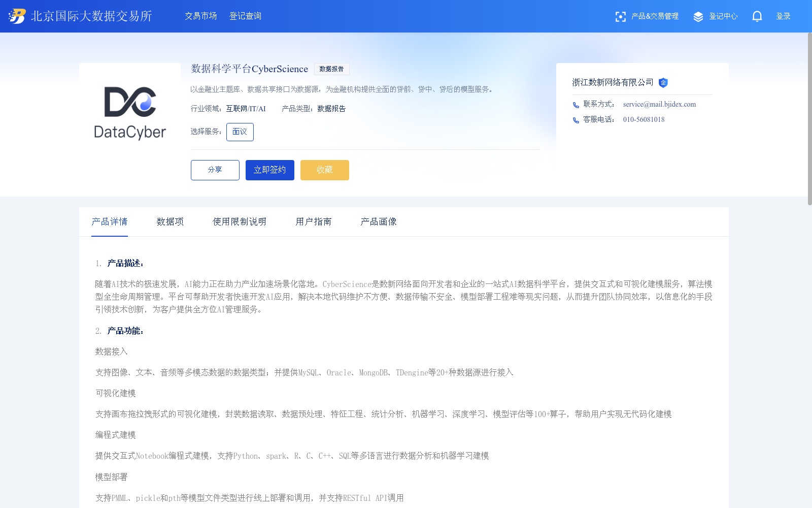Click the enterprise verified shield badge

click(x=663, y=83)
